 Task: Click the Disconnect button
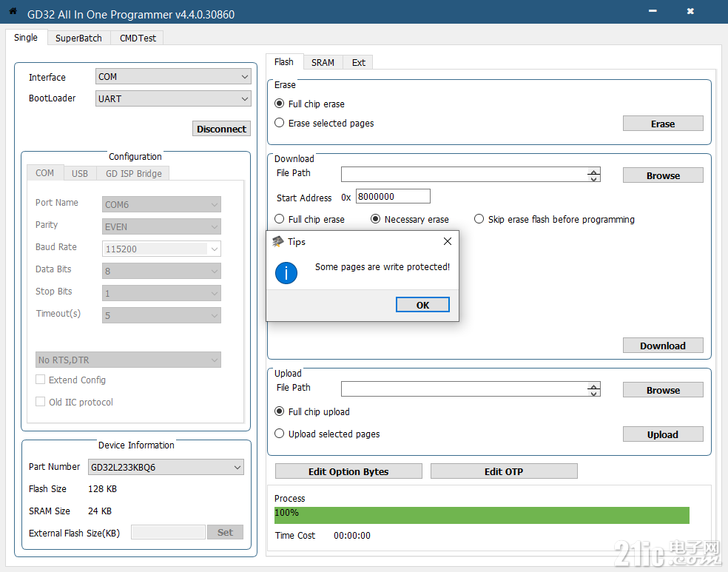[x=221, y=129]
